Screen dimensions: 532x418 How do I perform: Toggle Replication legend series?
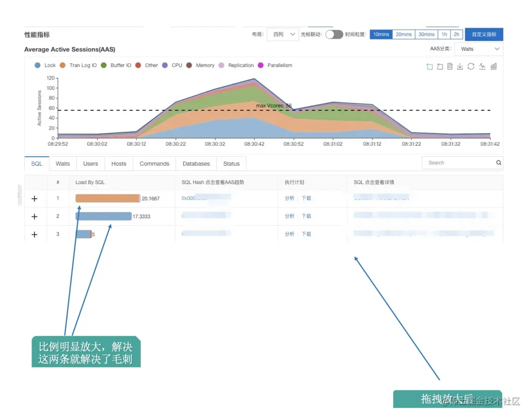point(236,65)
